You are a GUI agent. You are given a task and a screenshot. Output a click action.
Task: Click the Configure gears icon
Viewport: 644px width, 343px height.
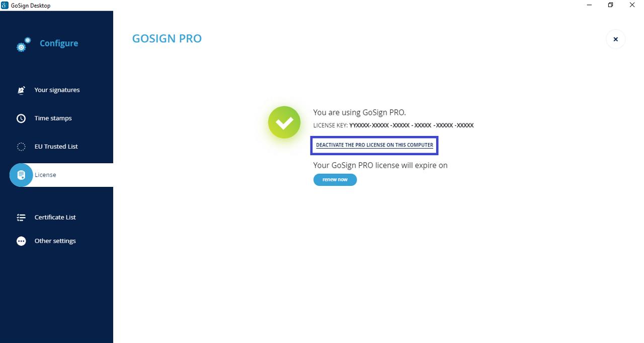click(24, 44)
